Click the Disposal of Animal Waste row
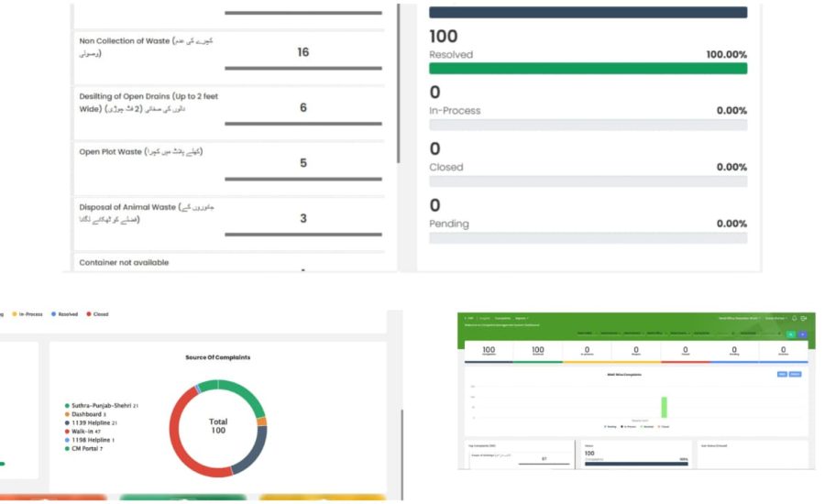This screenshot has height=504, width=825. 229,218
